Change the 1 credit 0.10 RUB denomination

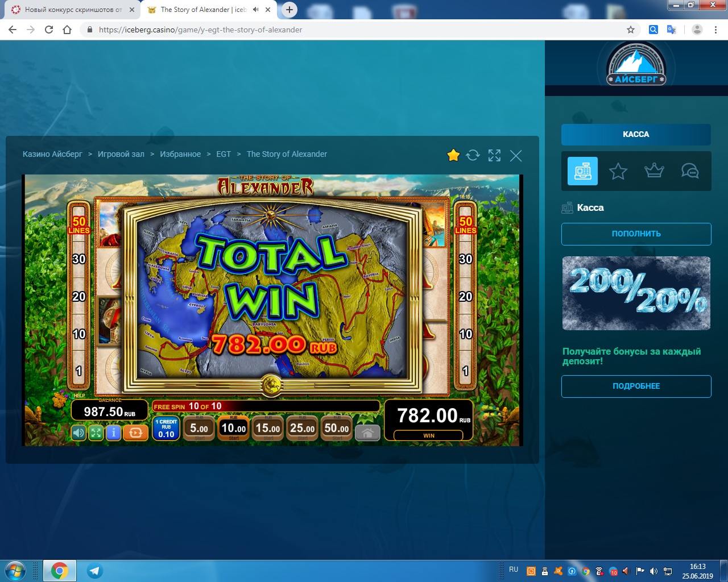click(166, 429)
